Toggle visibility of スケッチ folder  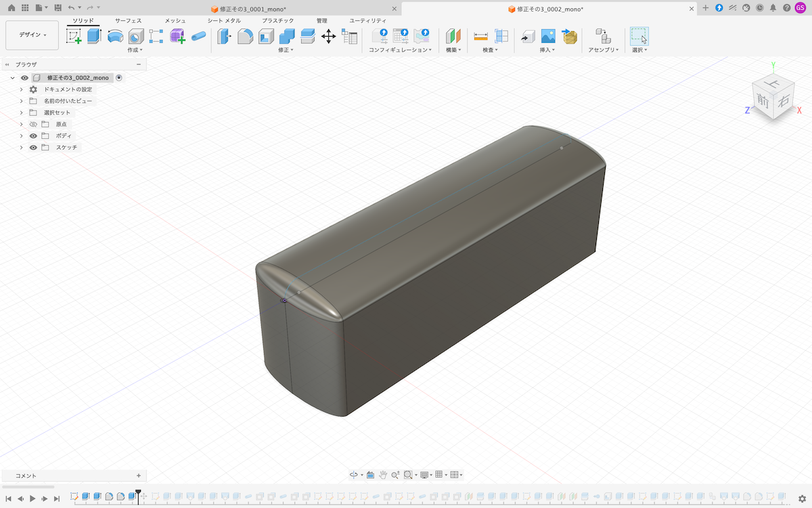tap(33, 148)
